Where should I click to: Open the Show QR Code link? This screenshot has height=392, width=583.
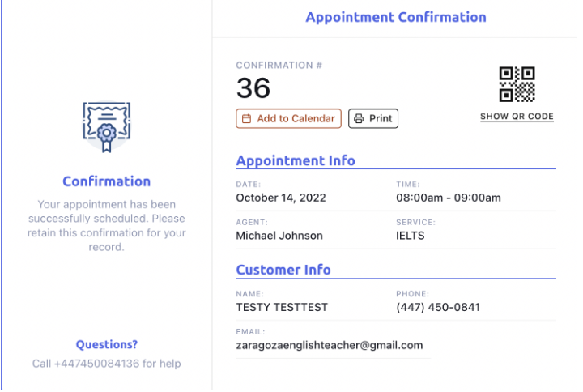tap(517, 117)
